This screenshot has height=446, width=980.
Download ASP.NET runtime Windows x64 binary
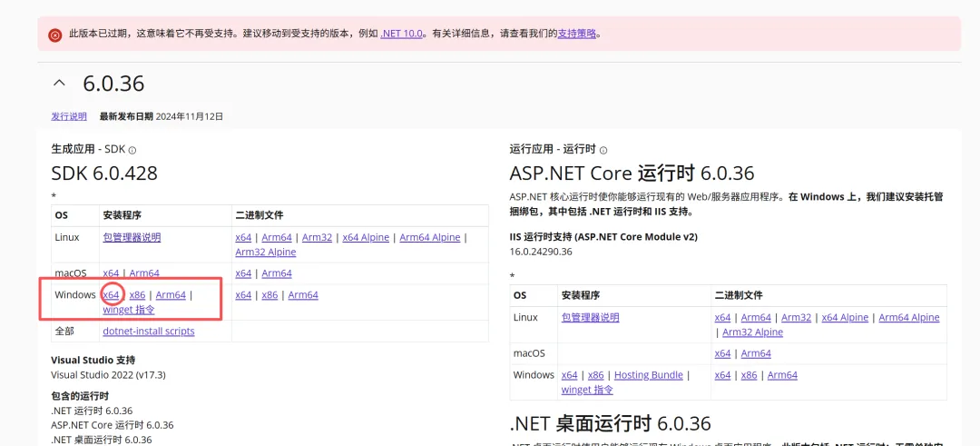722,374
